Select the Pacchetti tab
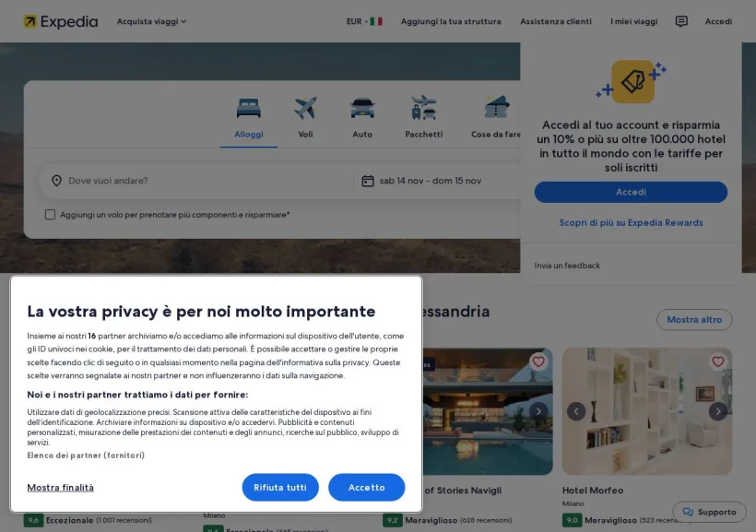The image size is (756, 532). pyautogui.click(x=423, y=119)
